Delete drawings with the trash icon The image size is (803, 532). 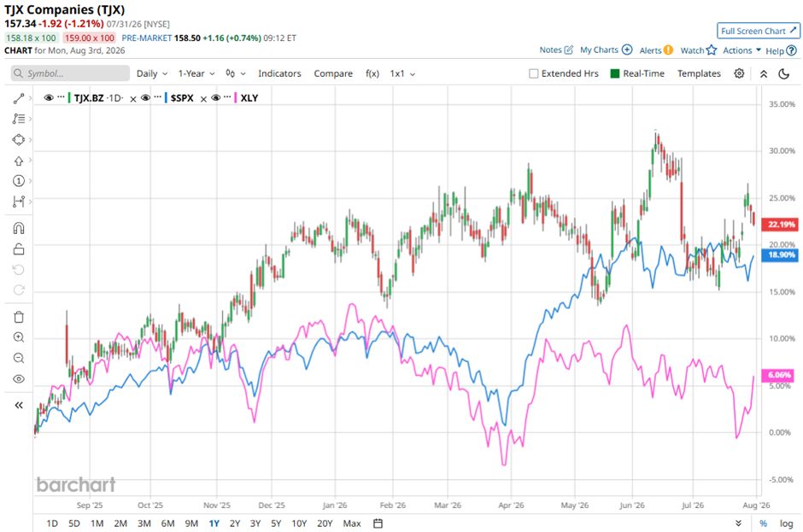(x=19, y=317)
